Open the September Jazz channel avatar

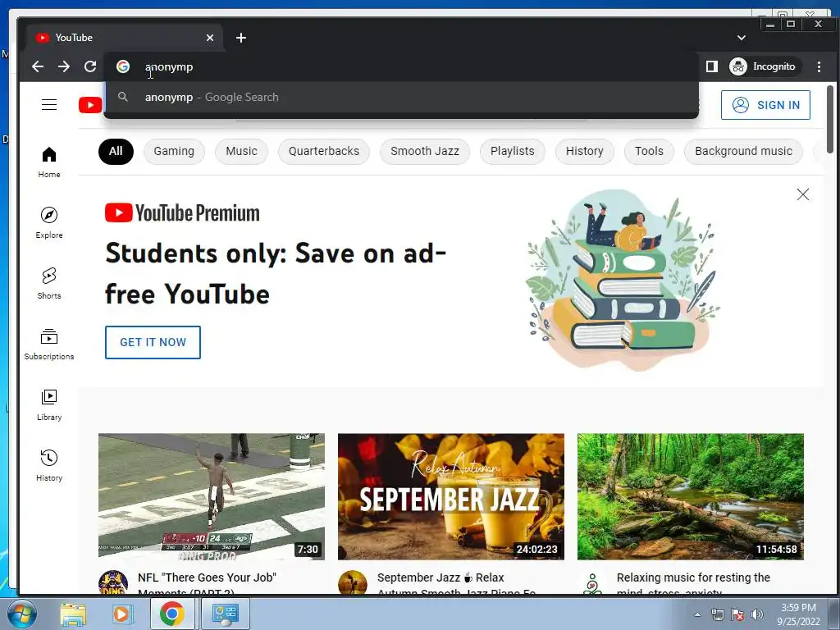pyautogui.click(x=353, y=582)
